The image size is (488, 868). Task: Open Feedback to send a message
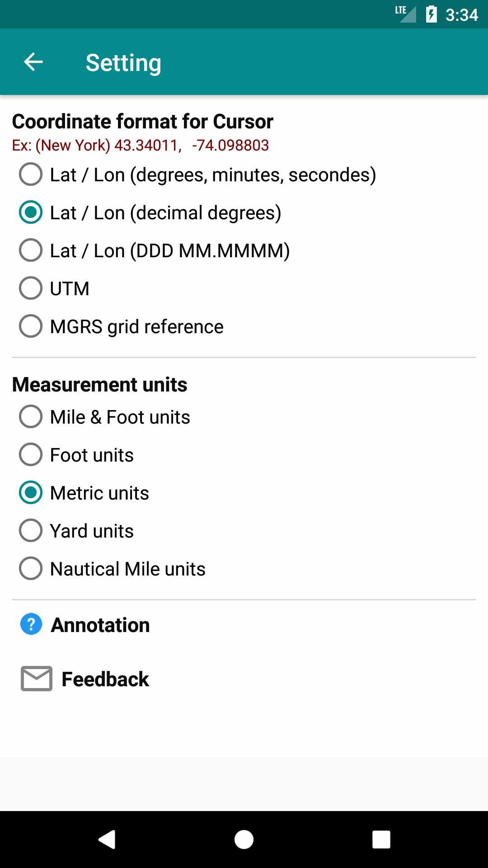pos(105,679)
